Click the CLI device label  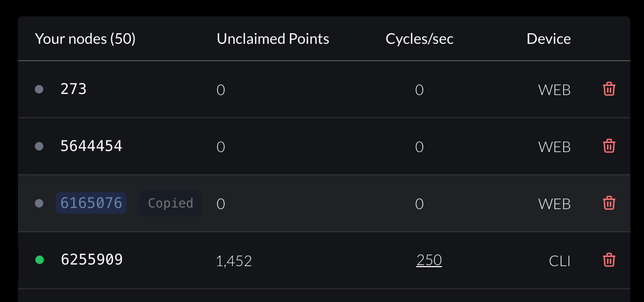(x=560, y=261)
